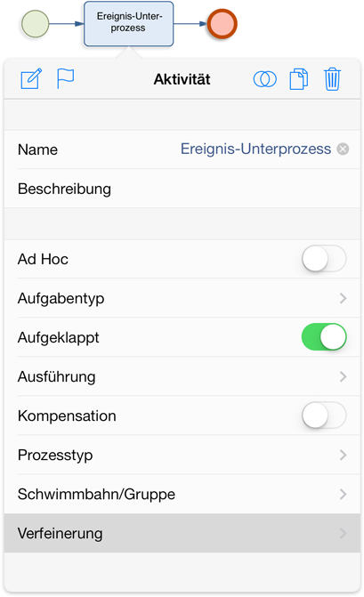Select the green start event circle

35,24
